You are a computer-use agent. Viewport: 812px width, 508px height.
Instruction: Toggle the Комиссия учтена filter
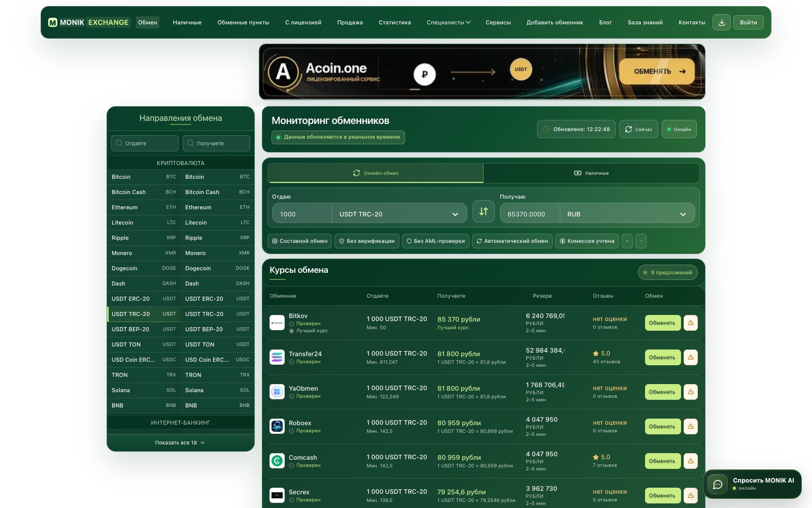587,241
